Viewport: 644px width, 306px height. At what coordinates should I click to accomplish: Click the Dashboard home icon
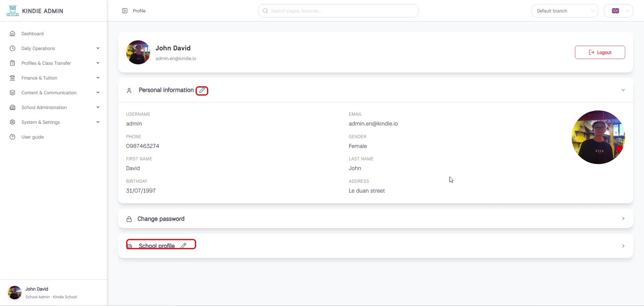point(12,34)
